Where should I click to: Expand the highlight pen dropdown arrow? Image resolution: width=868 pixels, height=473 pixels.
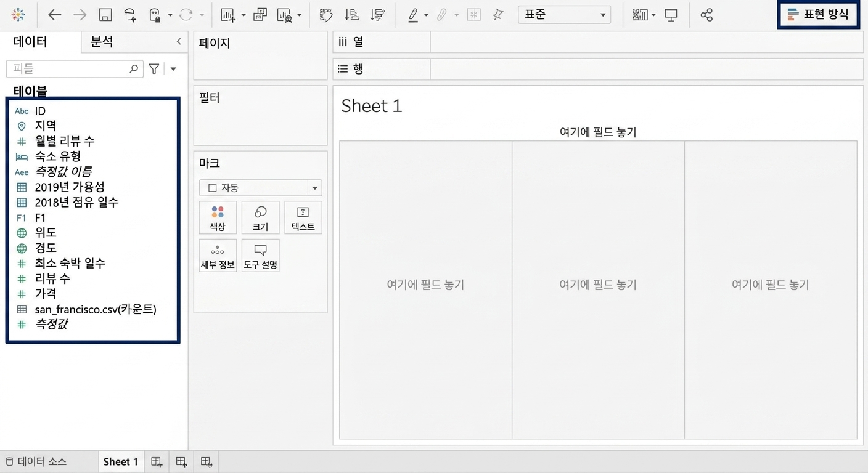pos(426,15)
